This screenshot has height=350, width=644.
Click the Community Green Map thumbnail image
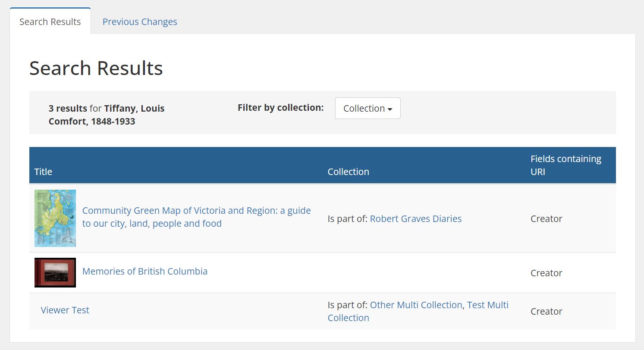55,218
